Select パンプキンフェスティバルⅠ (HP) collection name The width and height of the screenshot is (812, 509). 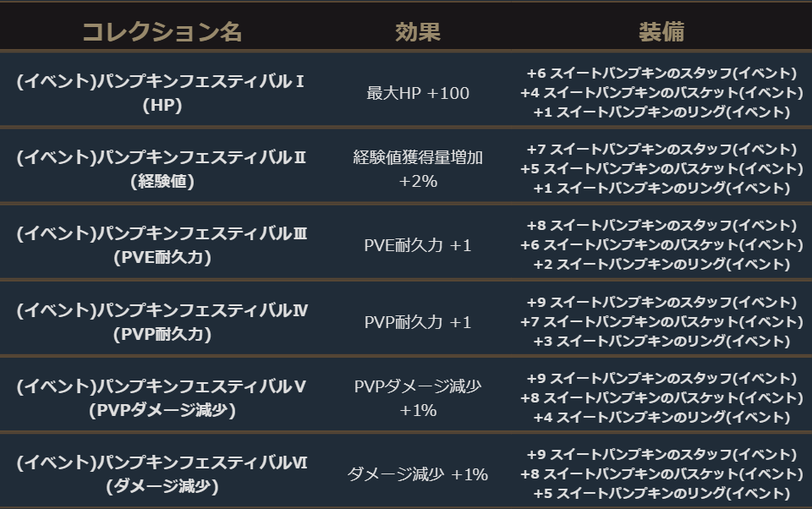tap(162, 92)
